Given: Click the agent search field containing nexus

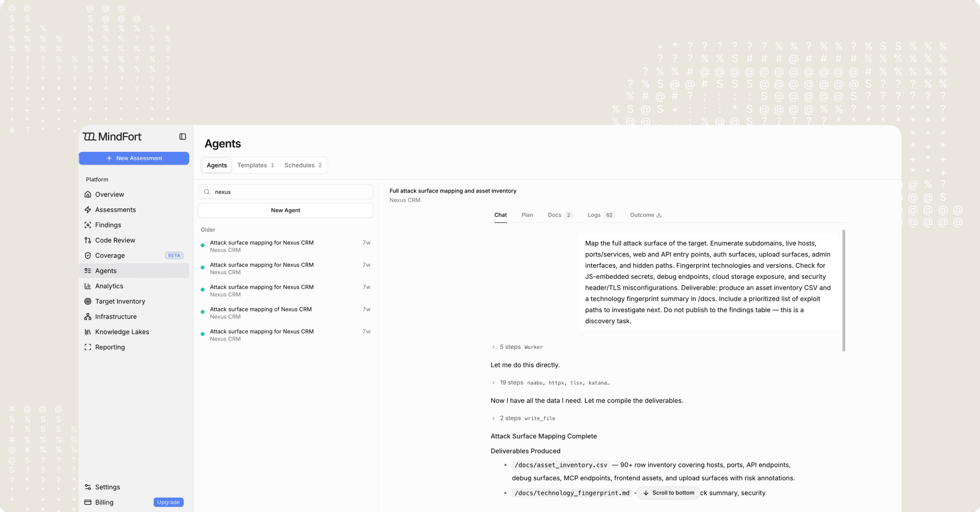Looking at the screenshot, I should 286,192.
